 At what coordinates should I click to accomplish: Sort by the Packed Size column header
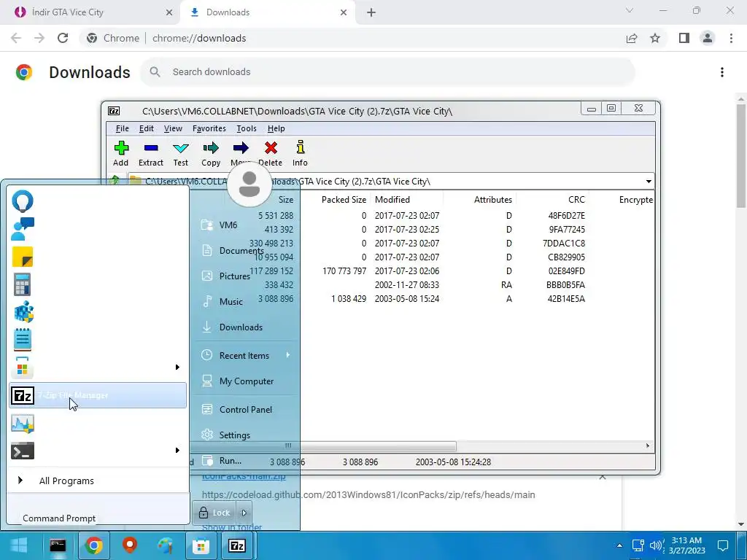pos(344,200)
